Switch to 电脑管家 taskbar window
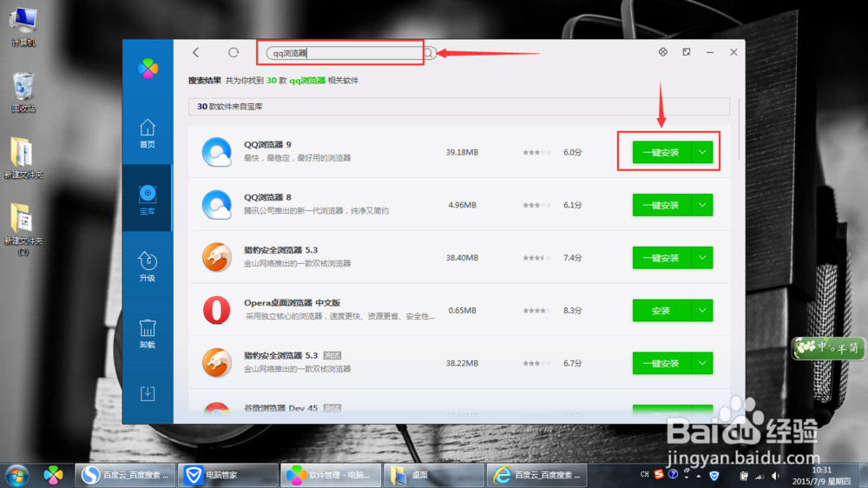The image size is (868, 488). pyautogui.click(x=228, y=475)
